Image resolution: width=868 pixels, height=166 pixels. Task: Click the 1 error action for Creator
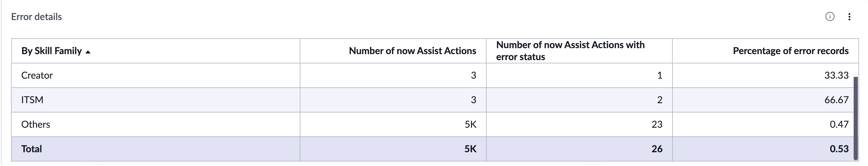coord(660,75)
